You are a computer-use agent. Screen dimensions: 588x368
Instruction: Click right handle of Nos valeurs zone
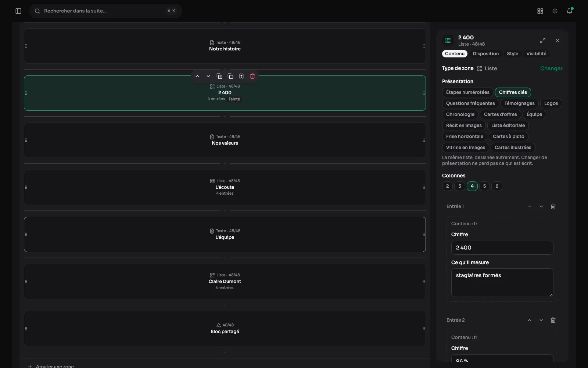pyautogui.click(x=424, y=140)
